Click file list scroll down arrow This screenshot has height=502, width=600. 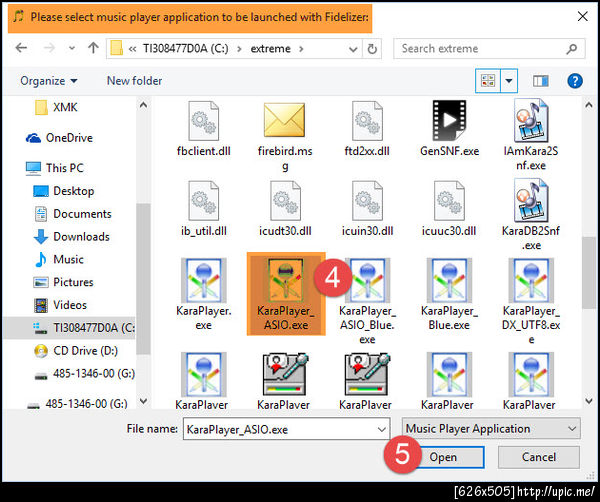[589, 401]
